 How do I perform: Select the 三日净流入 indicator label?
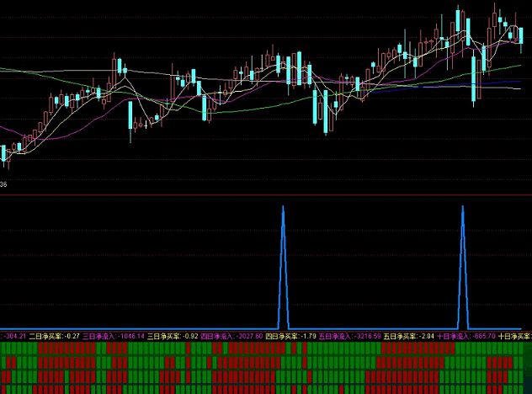[x=98, y=335]
